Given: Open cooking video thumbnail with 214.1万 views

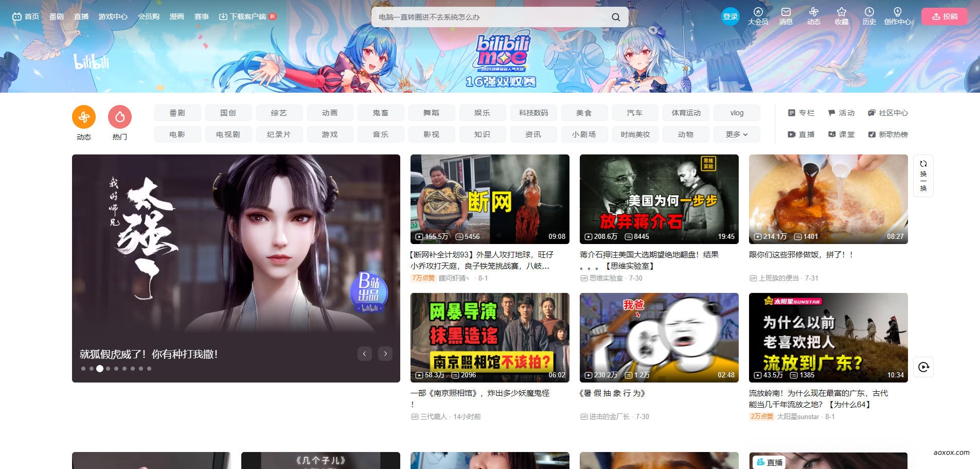Looking at the screenshot, I should pyautogui.click(x=828, y=199).
